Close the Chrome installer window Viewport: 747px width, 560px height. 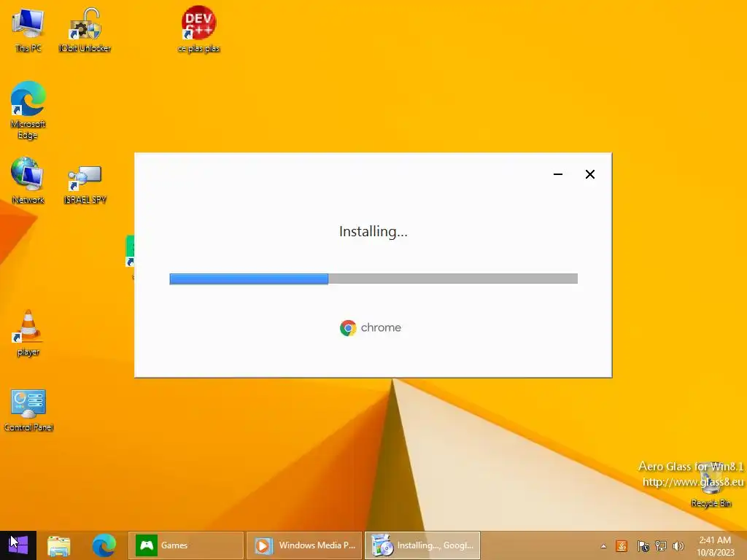coord(589,174)
